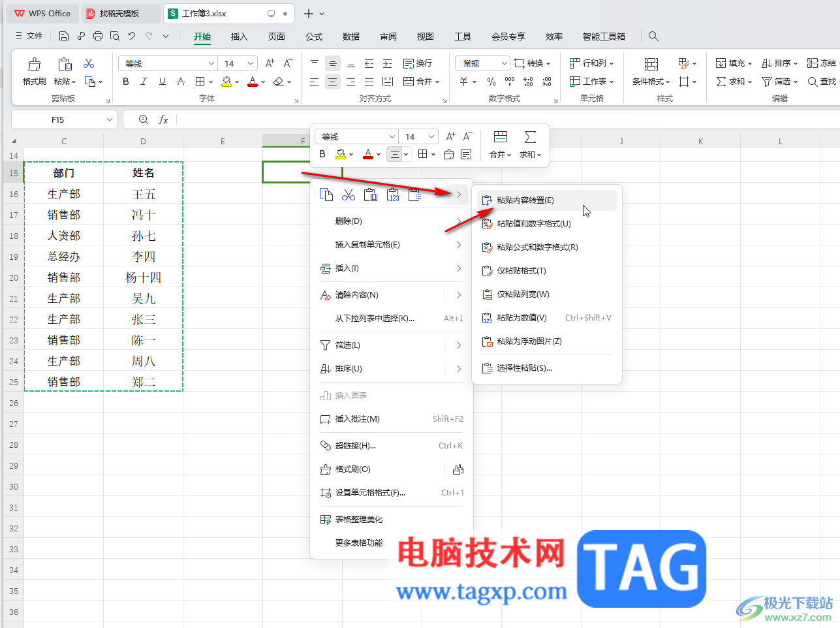Click cell containing 王五
This screenshot has width=840, height=628.
(x=144, y=194)
